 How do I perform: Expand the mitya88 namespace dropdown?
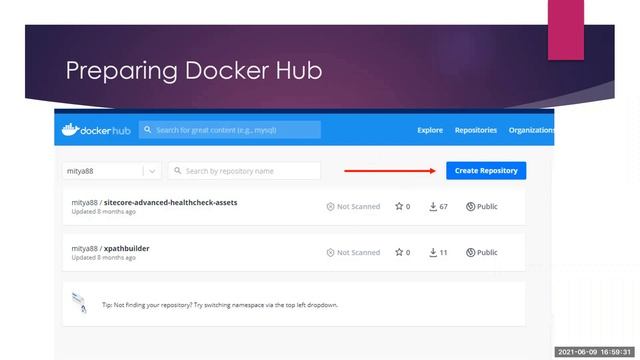[x=111, y=171]
